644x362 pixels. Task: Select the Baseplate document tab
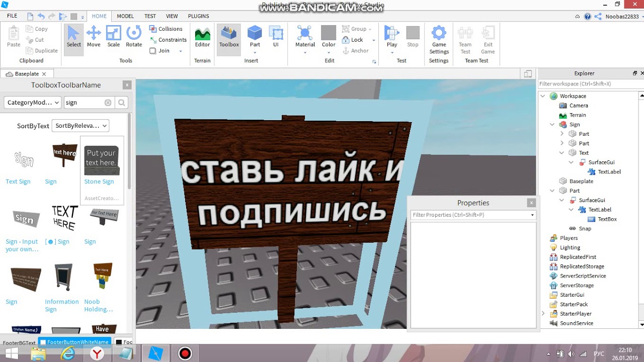(x=26, y=74)
